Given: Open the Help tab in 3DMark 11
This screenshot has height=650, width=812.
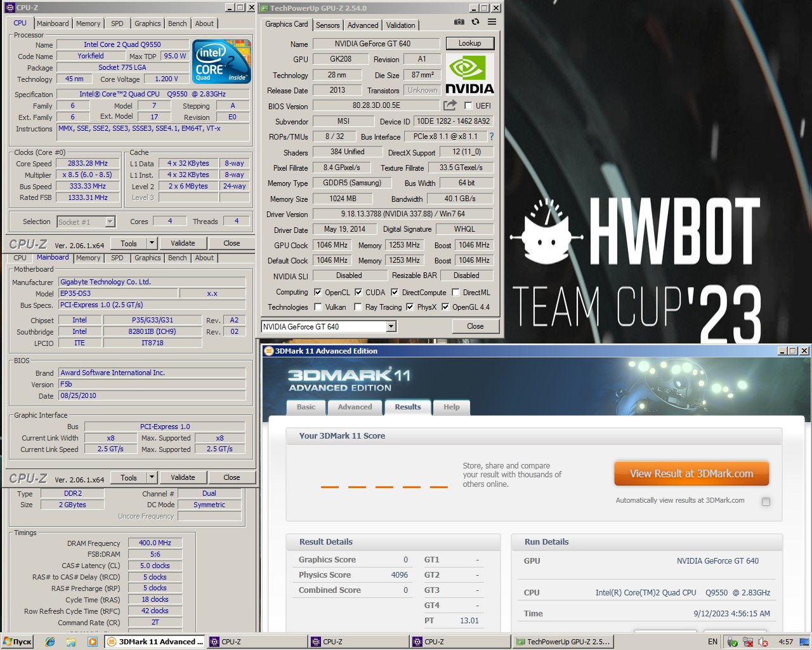Looking at the screenshot, I should (x=452, y=408).
